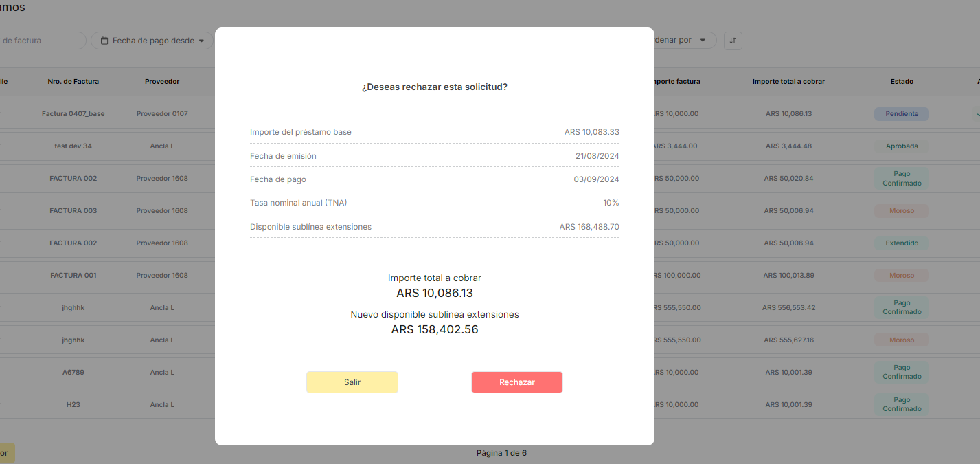This screenshot has width=980, height=464.
Task: Open the Factura 0407_base invoice row
Action: pyautogui.click(x=73, y=114)
